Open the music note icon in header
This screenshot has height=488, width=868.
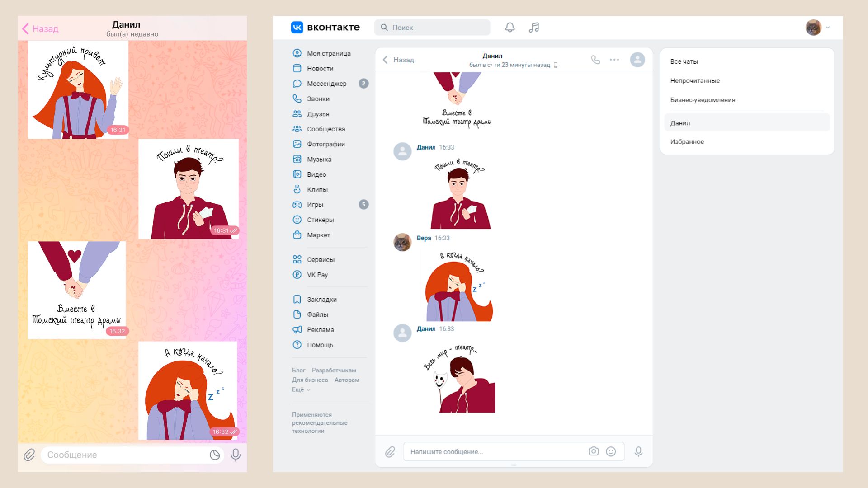click(534, 28)
